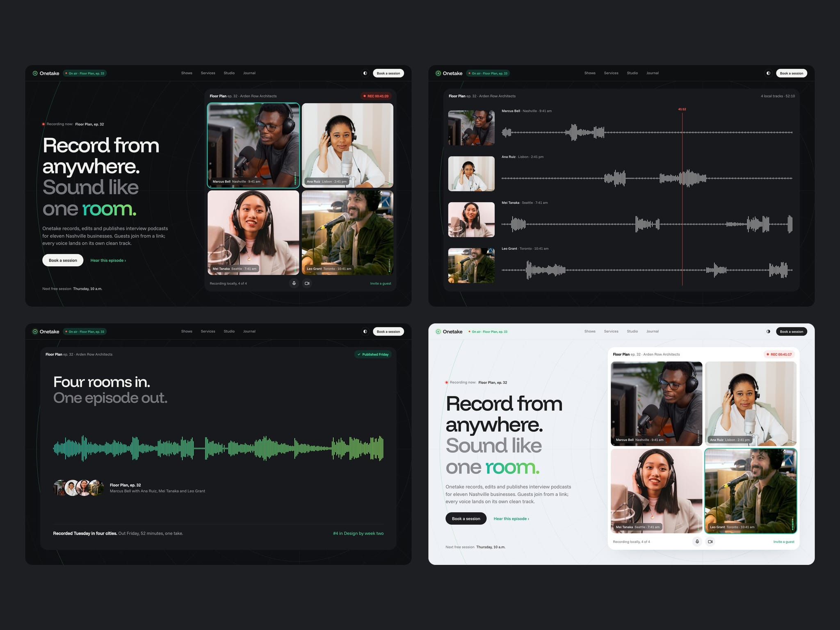
Task: Toggle the theme switch in the Published Friday mockup
Action: point(365,331)
